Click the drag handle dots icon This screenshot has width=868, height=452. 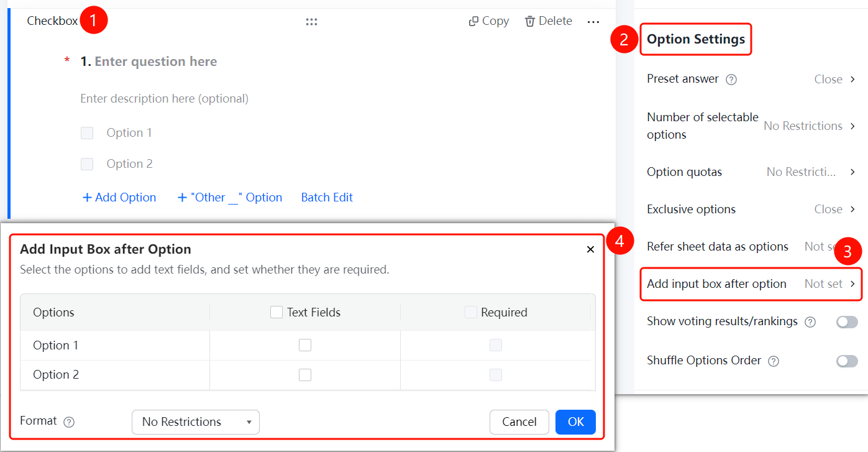pyautogui.click(x=311, y=22)
